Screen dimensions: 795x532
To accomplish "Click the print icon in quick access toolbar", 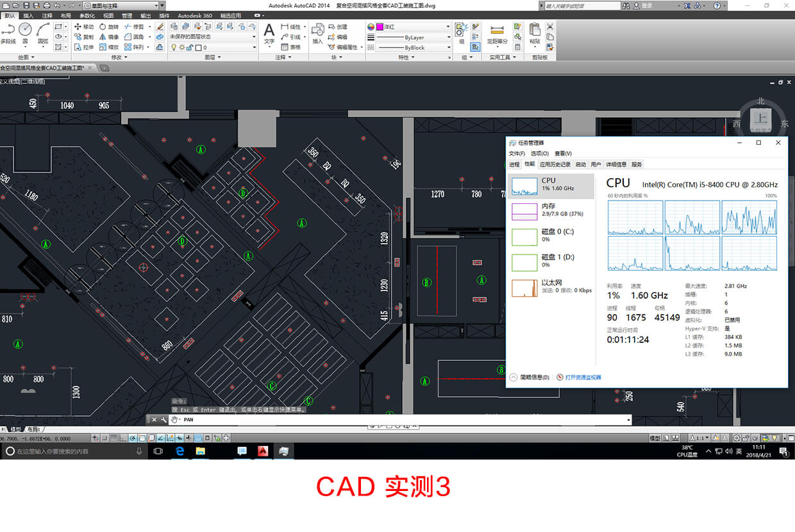I will pos(47,5).
